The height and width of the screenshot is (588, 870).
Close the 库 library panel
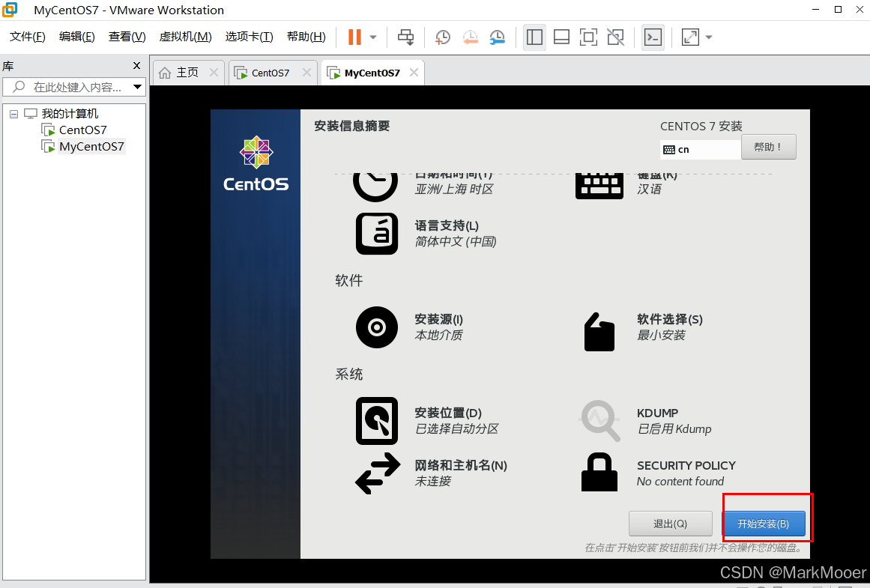pos(136,66)
